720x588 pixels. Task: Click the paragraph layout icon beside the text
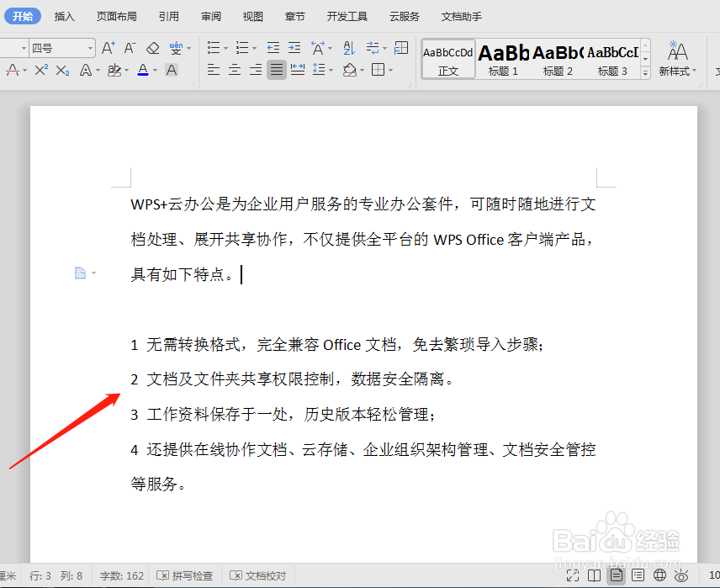pyautogui.click(x=81, y=273)
